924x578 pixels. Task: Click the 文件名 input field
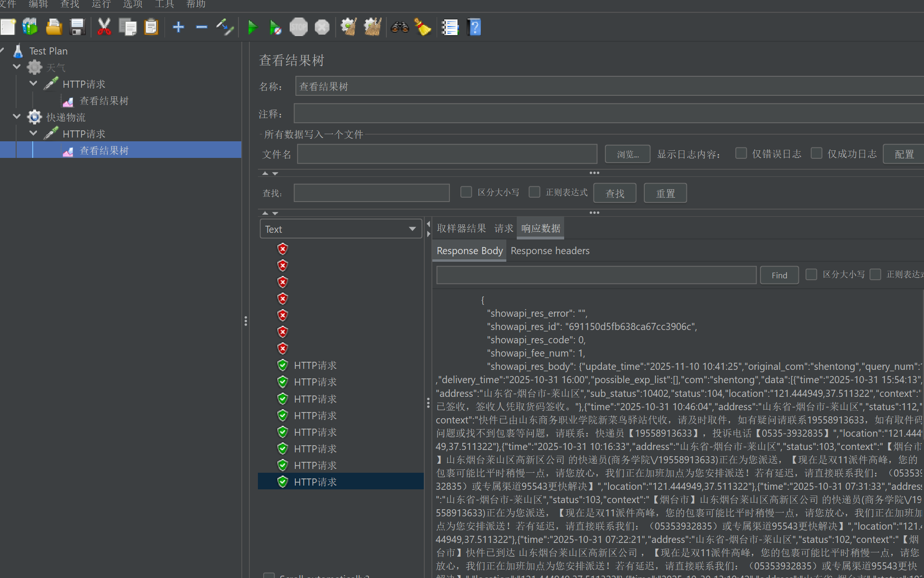coord(447,154)
